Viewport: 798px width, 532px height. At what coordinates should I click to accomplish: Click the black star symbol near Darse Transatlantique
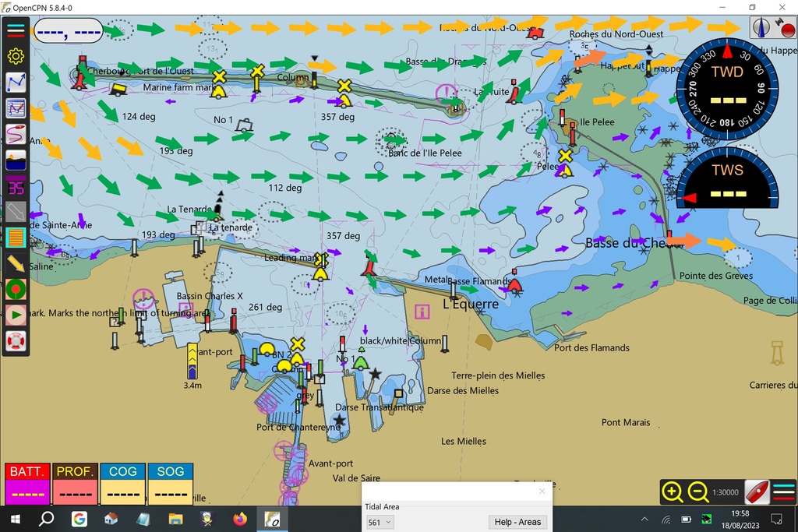[x=339, y=420]
